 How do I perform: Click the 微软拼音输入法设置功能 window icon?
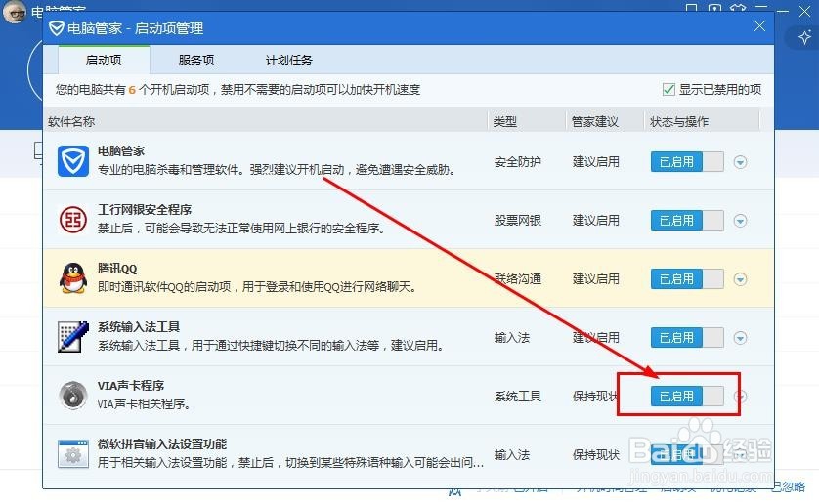(72, 453)
